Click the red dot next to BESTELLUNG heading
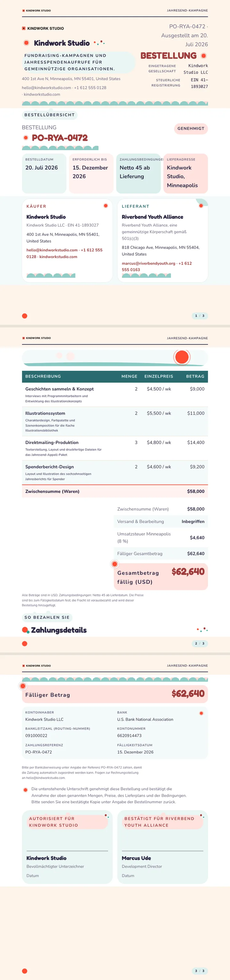 coord(204,56)
